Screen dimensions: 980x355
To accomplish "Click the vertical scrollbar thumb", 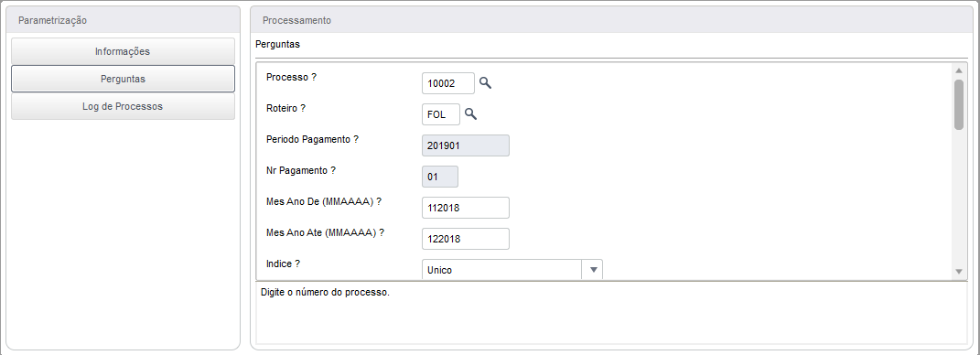I will click(959, 104).
